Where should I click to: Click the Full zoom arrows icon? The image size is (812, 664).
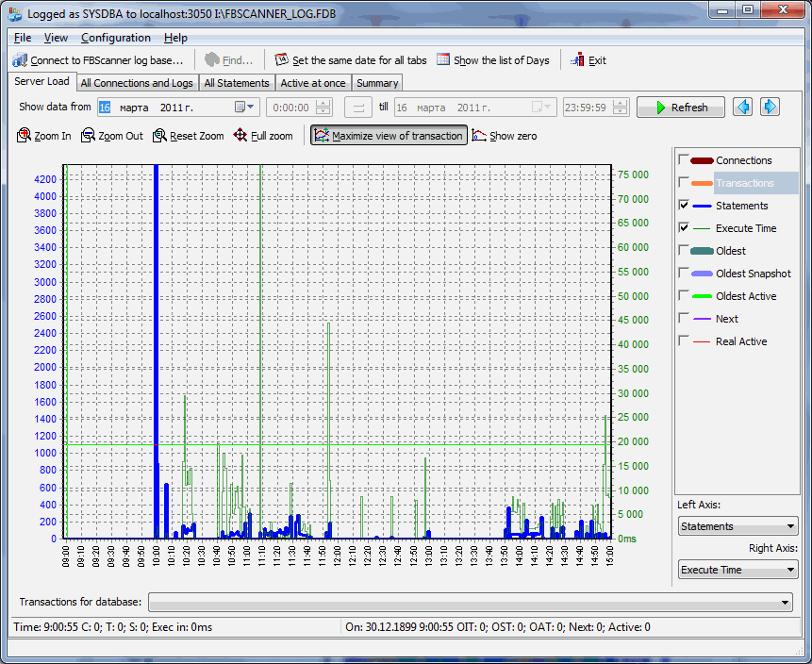pos(240,136)
